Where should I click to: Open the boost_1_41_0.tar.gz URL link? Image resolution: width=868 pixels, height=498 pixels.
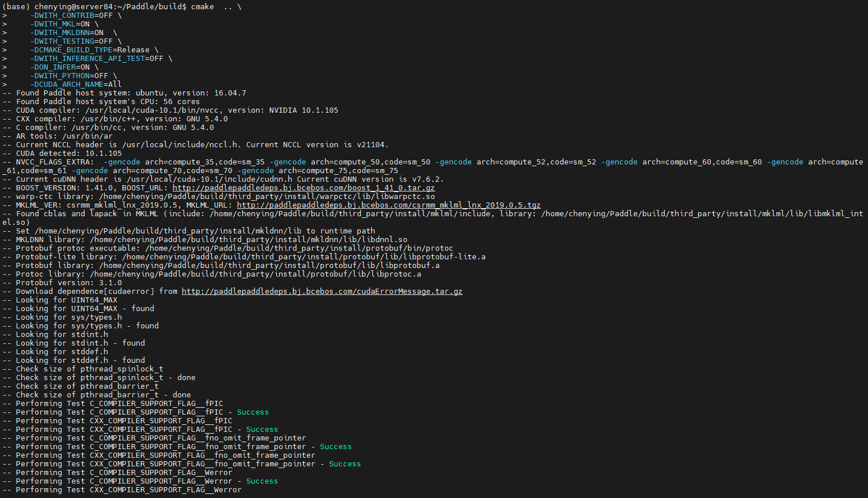pos(303,188)
